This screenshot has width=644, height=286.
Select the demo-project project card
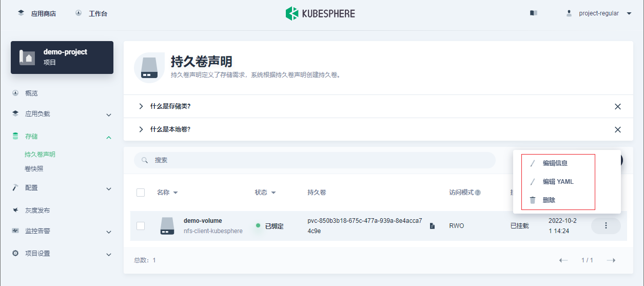click(62, 58)
